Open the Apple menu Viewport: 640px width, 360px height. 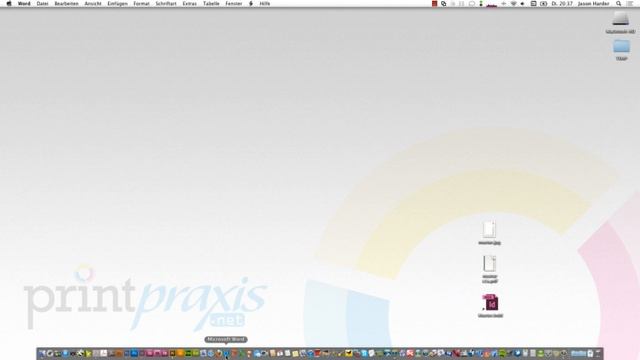pos(9,4)
